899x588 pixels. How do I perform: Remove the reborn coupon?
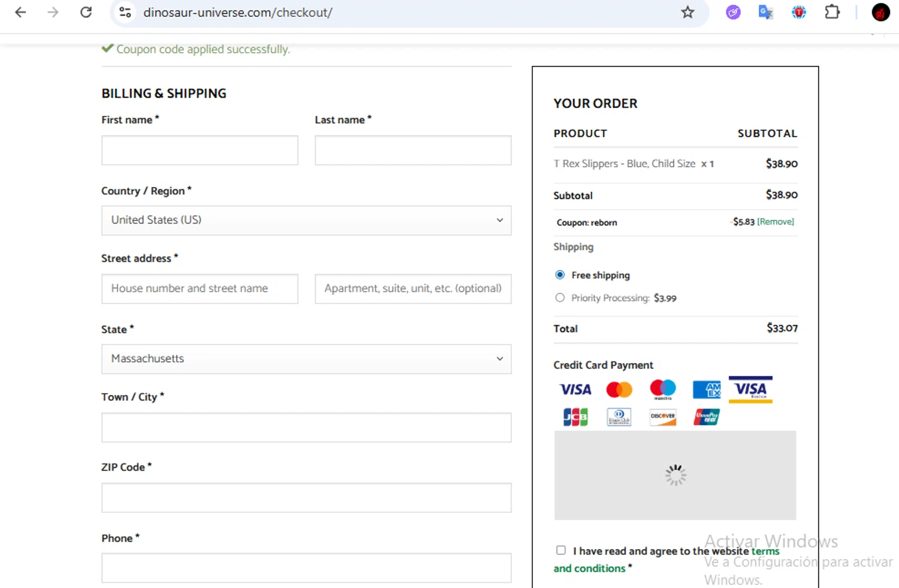(x=776, y=222)
